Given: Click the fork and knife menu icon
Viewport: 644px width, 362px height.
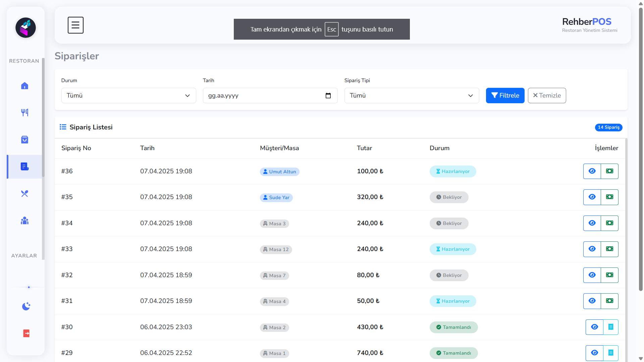Looking at the screenshot, I should click(24, 113).
